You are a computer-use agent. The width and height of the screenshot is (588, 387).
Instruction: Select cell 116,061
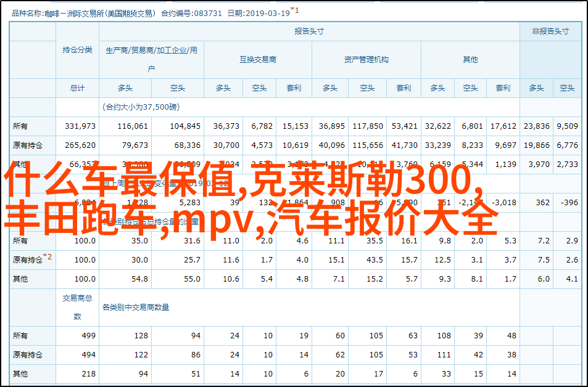[133, 126]
